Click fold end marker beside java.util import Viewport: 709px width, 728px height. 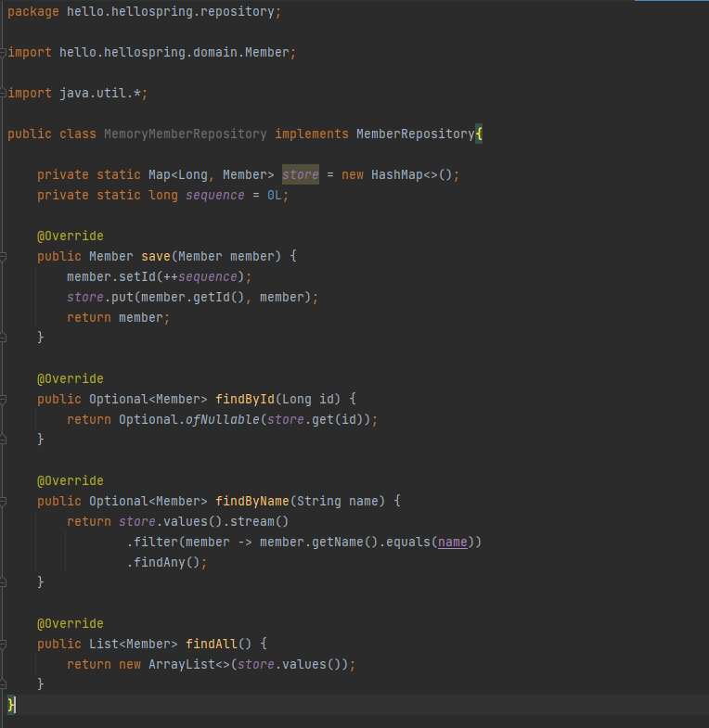coord(3,94)
